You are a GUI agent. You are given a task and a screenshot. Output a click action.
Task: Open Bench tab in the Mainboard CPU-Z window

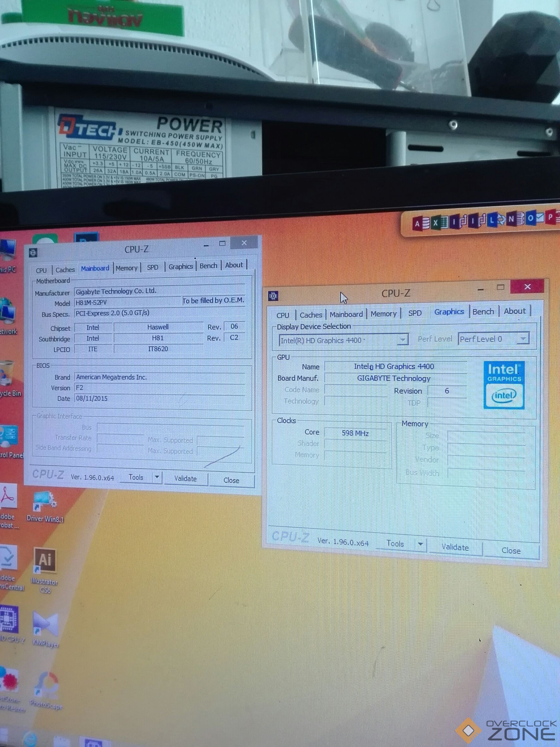(x=208, y=266)
